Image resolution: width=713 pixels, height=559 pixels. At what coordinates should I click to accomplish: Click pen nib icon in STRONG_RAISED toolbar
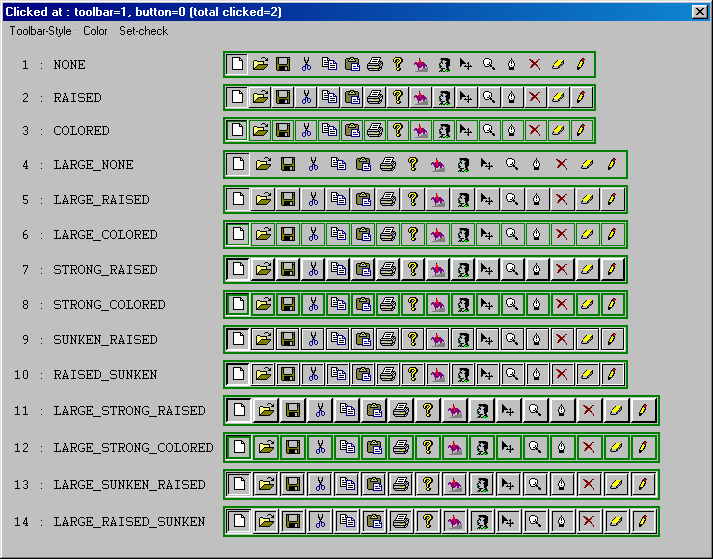(x=537, y=269)
